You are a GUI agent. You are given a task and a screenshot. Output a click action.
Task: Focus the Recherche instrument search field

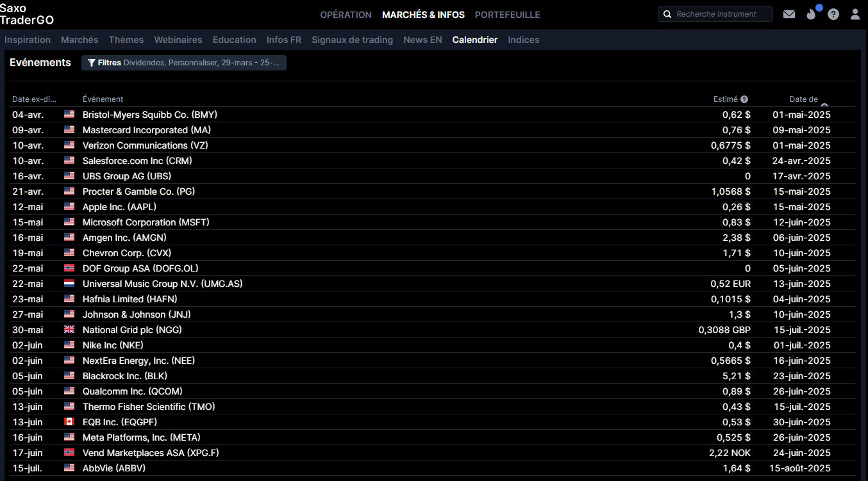pos(715,14)
